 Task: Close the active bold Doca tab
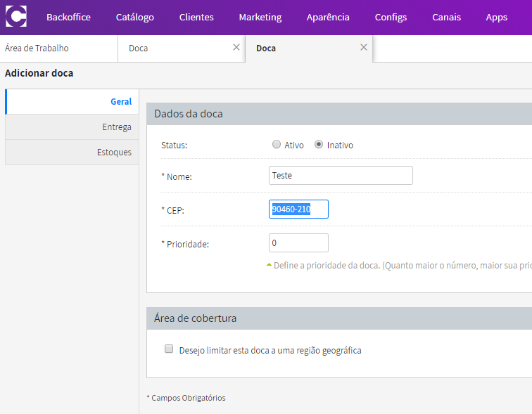(363, 47)
